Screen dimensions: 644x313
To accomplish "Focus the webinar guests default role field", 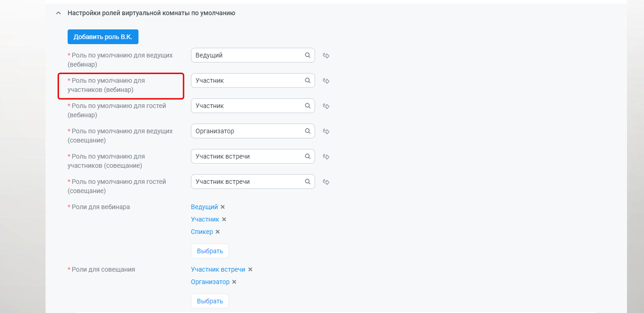I will point(253,106).
